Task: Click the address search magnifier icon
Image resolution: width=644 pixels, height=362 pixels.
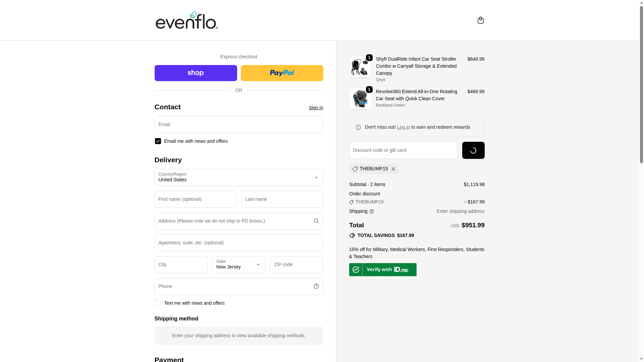Action: pos(316,221)
